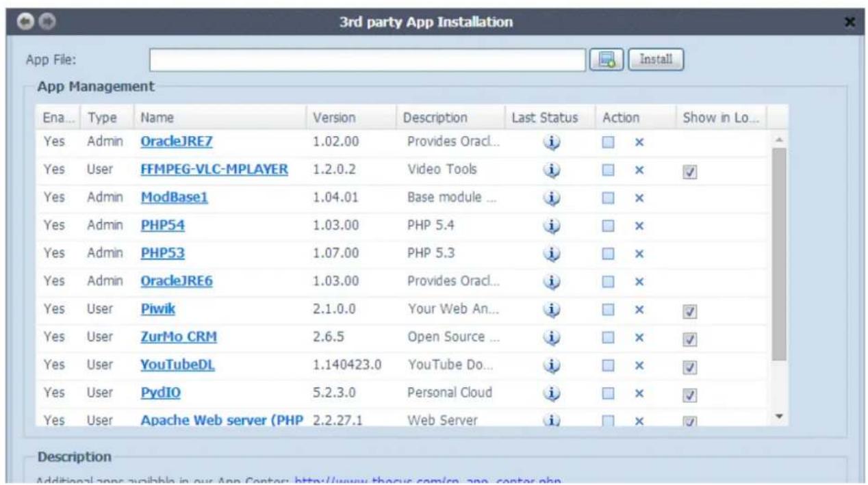This screenshot has height=485, width=868.
Task: Toggle Show in Login for PydIO
Action: [x=689, y=393]
